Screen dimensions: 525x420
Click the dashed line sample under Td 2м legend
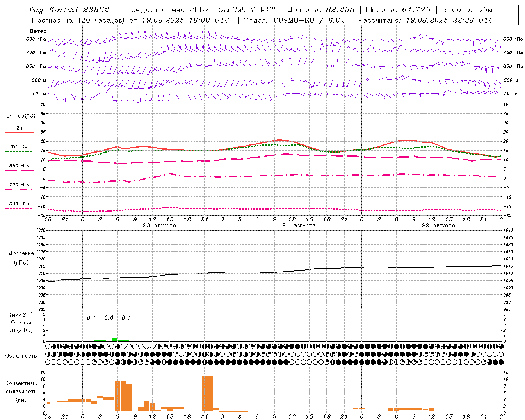click(x=18, y=152)
